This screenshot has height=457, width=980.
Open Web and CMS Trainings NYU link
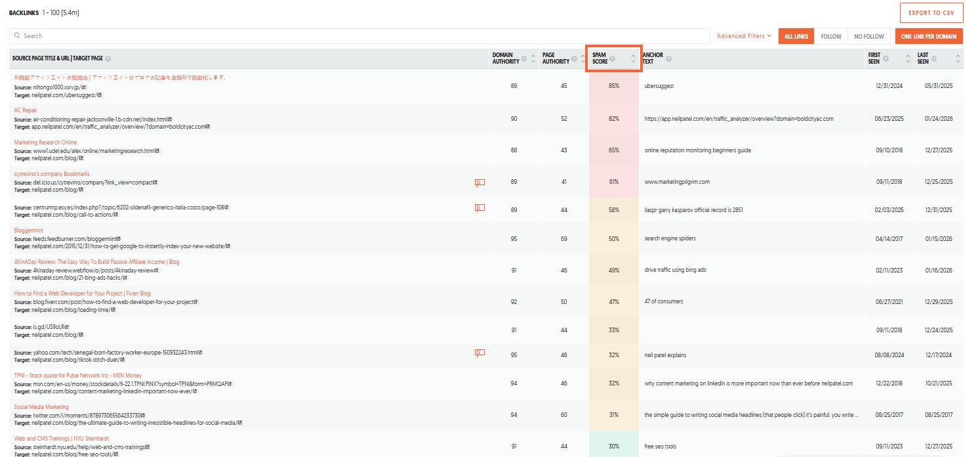click(61, 439)
